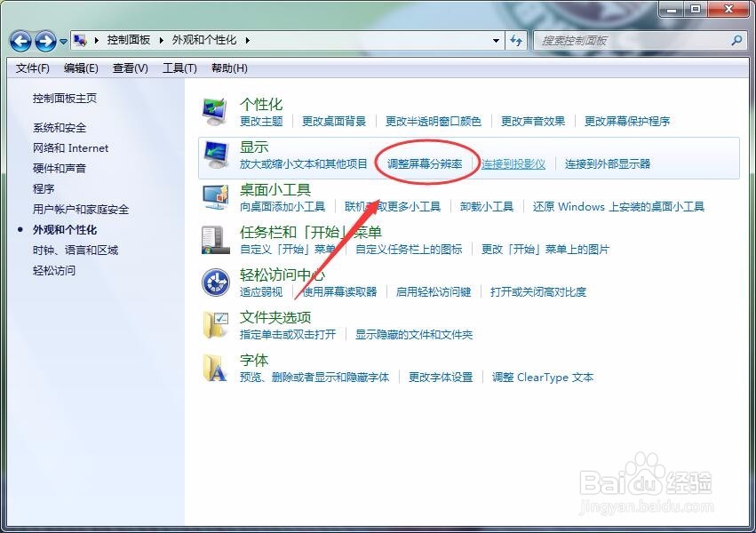Screen dimensions: 756x533
Task: Open the address bar history dropdown
Action: [496, 41]
